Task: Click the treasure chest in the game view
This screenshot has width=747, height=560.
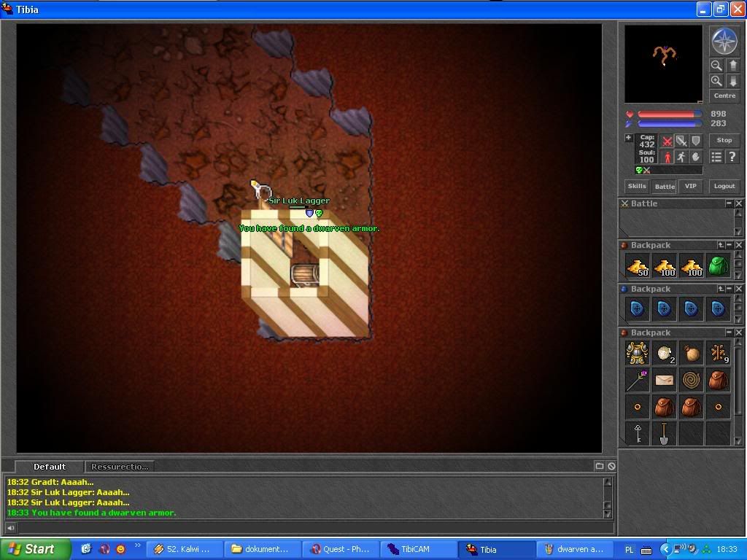Action: coord(305,275)
